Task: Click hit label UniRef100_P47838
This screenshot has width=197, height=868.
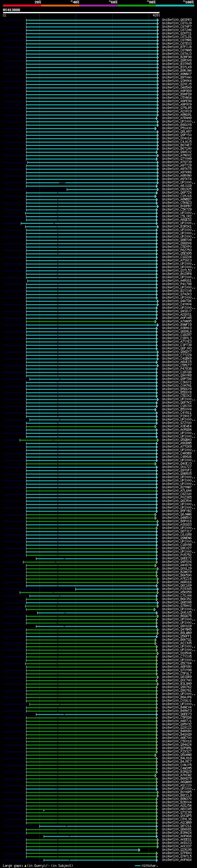Action: (x=177, y=369)
